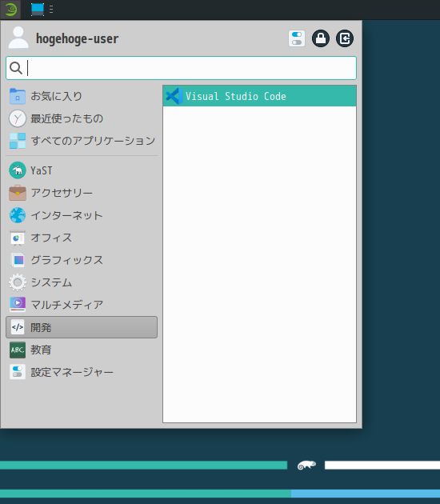Select the お気に入り favorites category
The image size is (440, 504).
82,96
